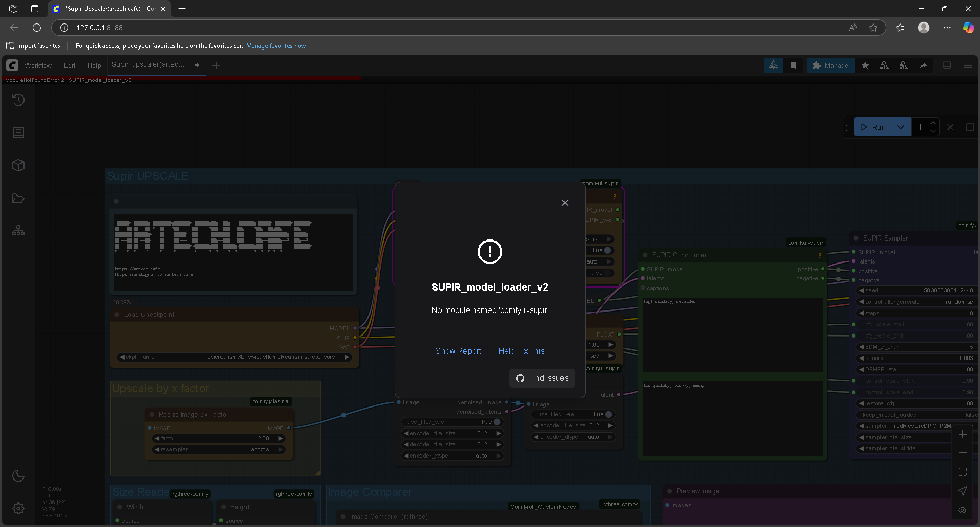Screen dimensions: 980x527
Task: Expand the Run button dropdown arrow
Action: (x=901, y=127)
